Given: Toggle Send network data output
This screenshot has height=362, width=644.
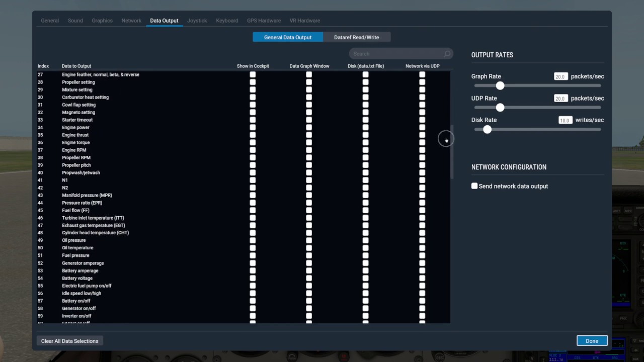Looking at the screenshot, I should [x=474, y=186].
